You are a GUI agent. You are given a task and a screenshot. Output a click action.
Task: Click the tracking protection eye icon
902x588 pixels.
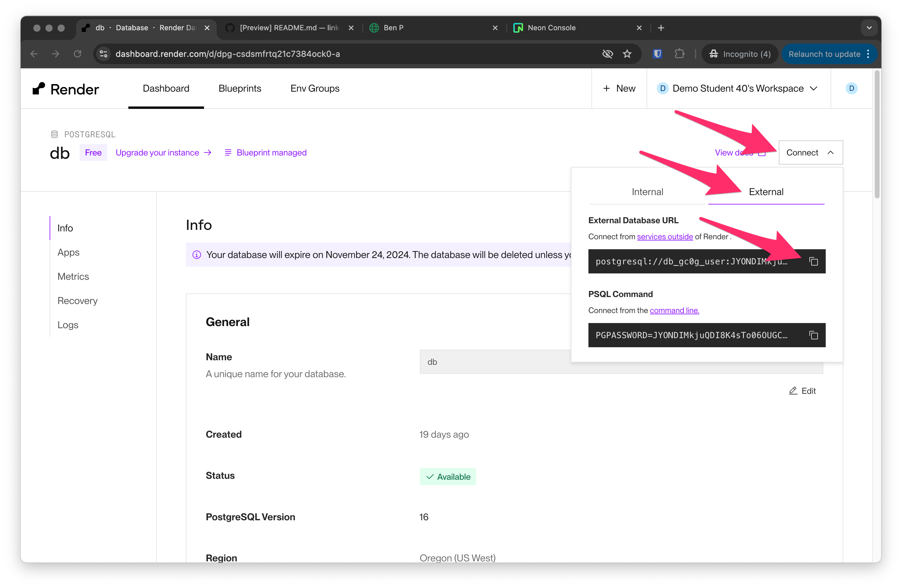[x=607, y=54]
